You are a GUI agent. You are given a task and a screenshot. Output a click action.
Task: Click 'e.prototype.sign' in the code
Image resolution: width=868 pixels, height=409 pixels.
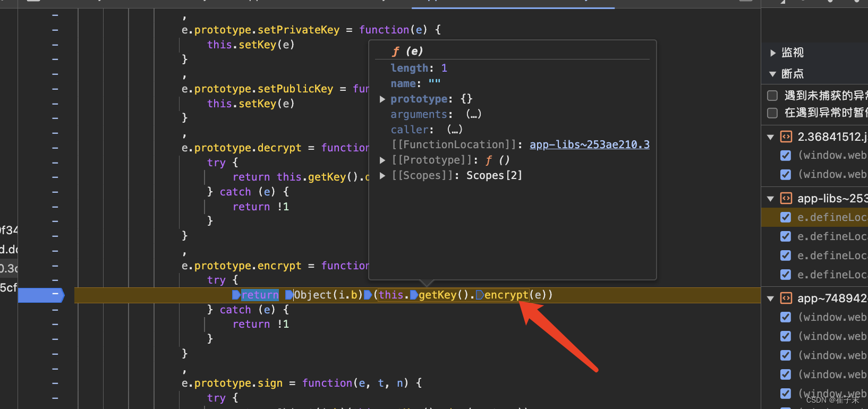point(232,383)
